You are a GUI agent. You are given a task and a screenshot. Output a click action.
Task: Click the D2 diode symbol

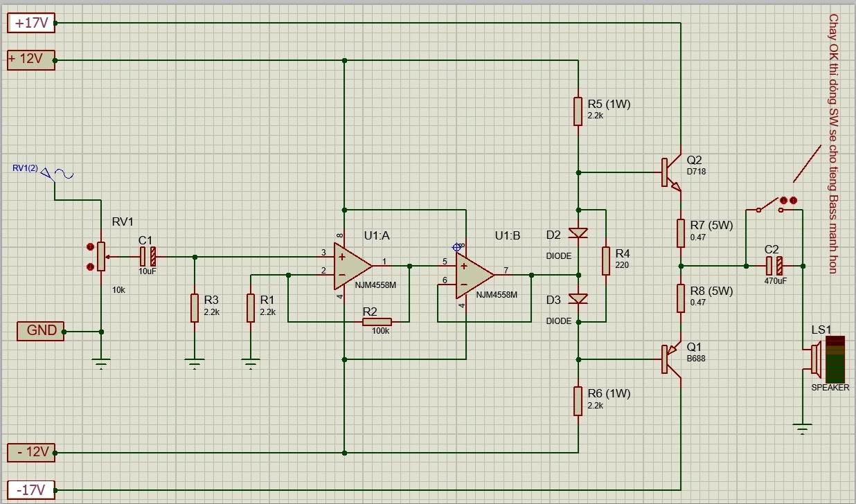coord(578,233)
